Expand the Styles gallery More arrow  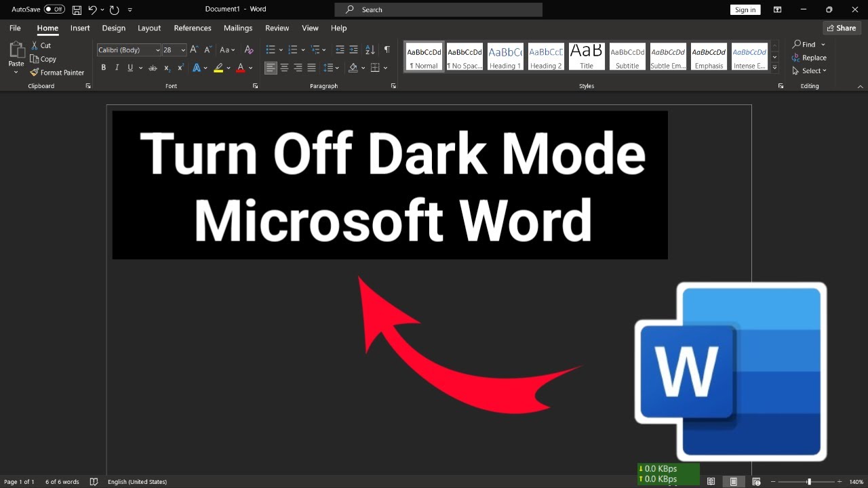pyautogui.click(x=775, y=68)
